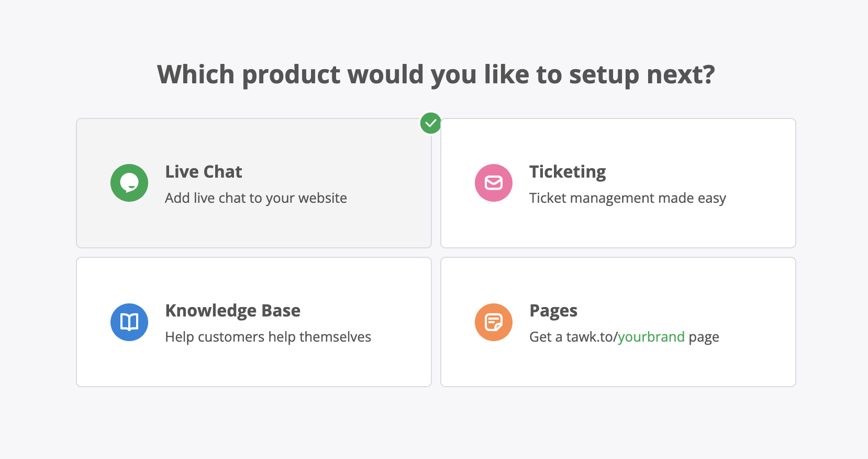Click 'Ticket management made easy' description
This screenshot has width=868, height=459.
(628, 198)
